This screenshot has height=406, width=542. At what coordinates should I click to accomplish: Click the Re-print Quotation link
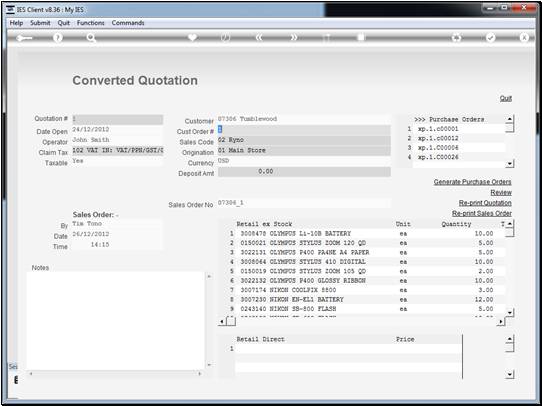pos(485,203)
